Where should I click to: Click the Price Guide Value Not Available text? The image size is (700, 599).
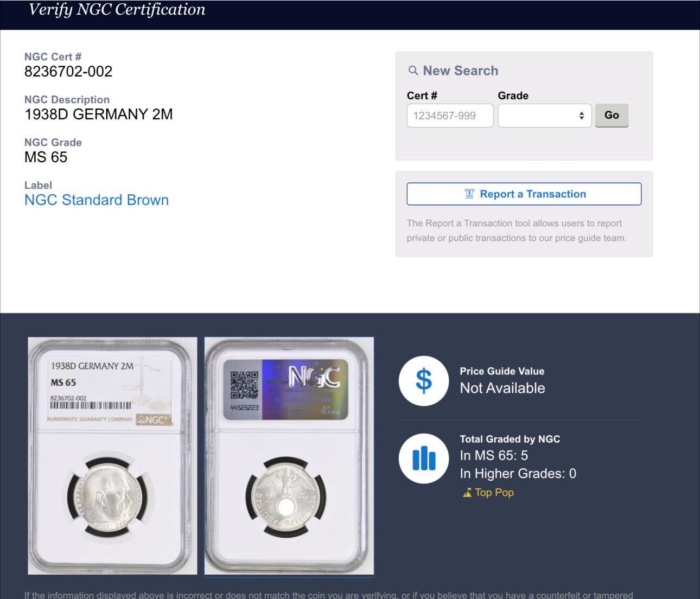tap(502, 388)
